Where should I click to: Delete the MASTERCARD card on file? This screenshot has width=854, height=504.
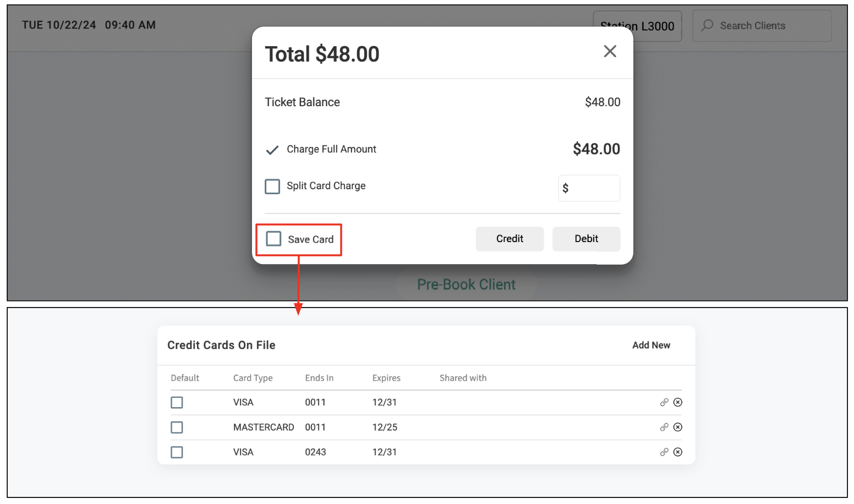pos(678,427)
